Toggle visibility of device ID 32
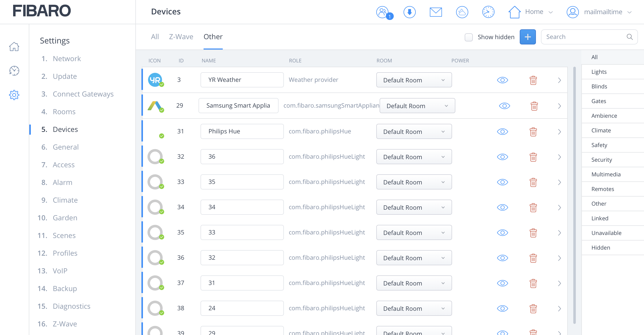 click(x=503, y=157)
